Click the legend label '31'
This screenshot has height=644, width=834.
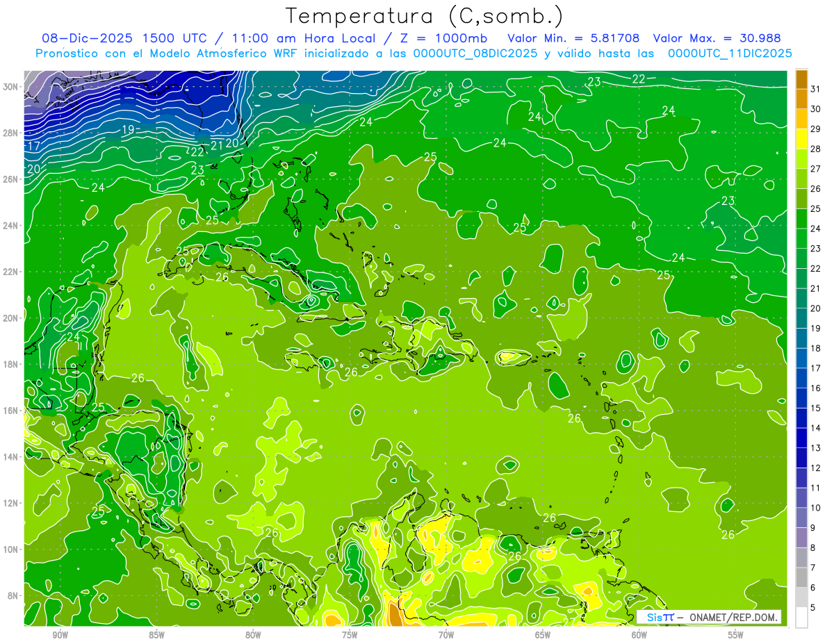(815, 89)
